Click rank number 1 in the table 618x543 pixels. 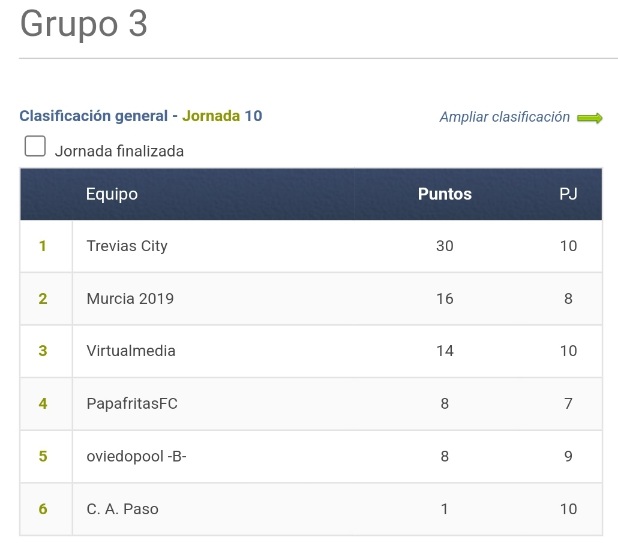point(43,246)
